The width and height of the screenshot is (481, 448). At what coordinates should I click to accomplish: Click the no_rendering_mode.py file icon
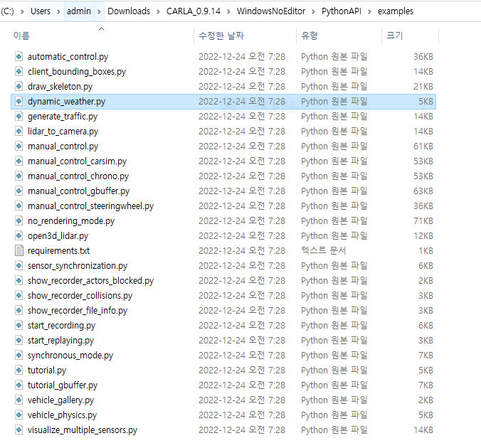tap(19, 220)
